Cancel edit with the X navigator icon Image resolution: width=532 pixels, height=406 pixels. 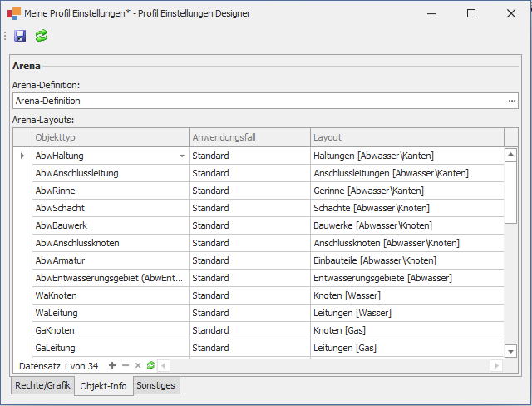[x=138, y=365]
